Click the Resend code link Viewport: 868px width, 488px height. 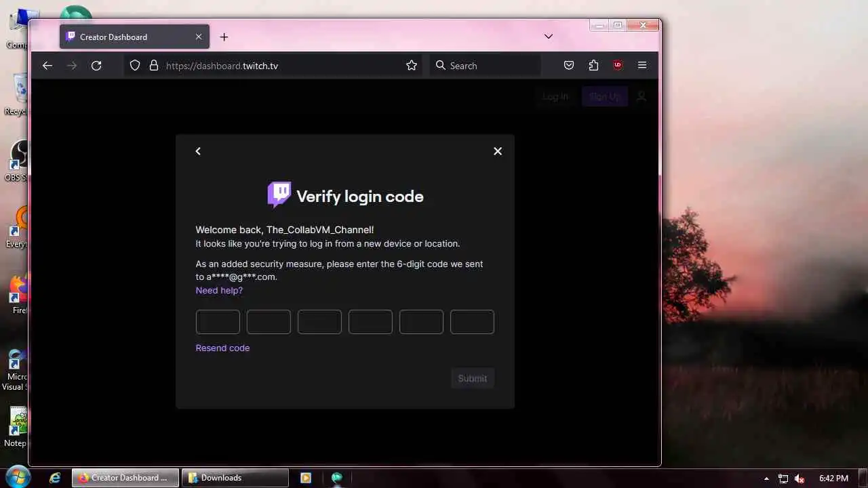click(222, 348)
